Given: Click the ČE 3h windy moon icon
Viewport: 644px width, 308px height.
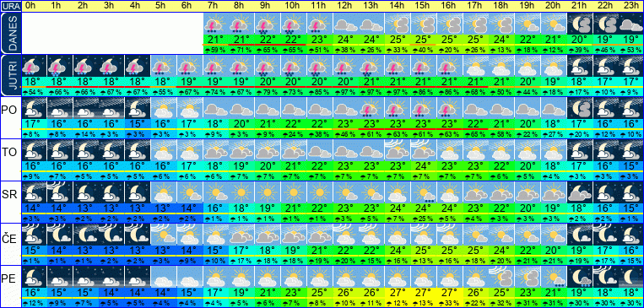Looking at the screenshot, I should (111, 235).
